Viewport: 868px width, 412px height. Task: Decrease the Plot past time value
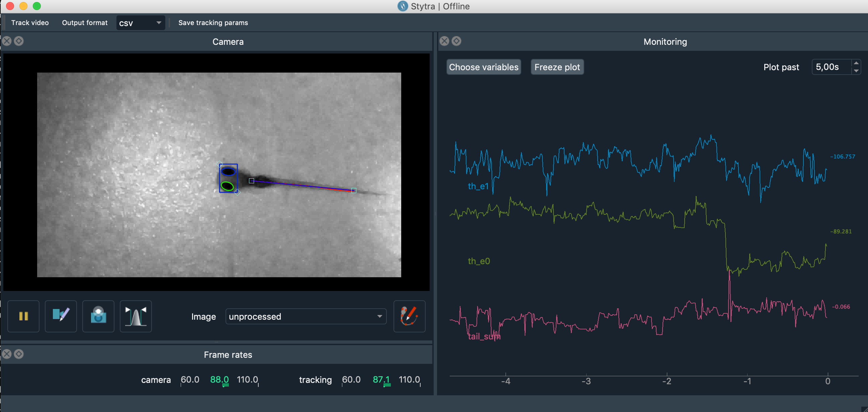pos(856,71)
